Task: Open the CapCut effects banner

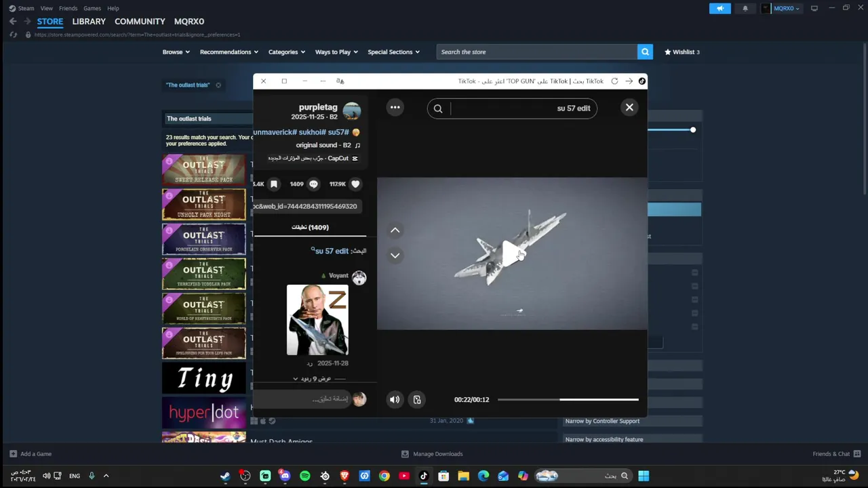Action: [313, 158]
